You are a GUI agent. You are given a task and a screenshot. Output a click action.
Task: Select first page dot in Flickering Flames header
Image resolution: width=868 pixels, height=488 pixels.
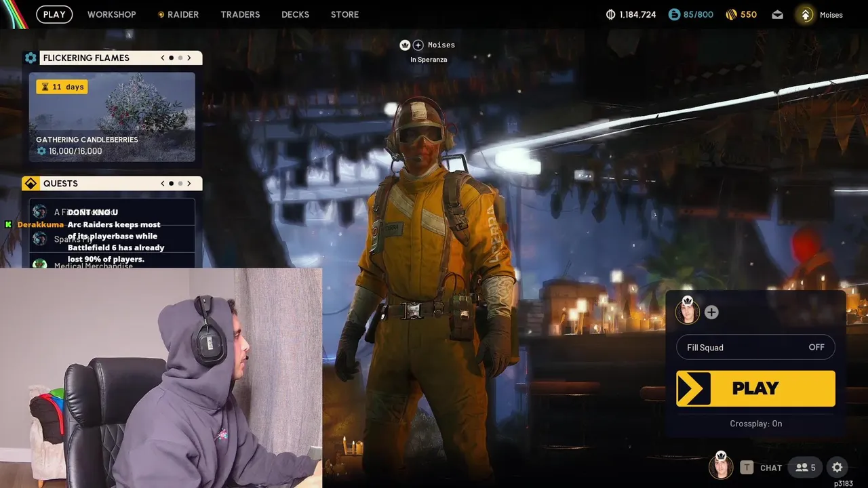click(x=171, y=58)
